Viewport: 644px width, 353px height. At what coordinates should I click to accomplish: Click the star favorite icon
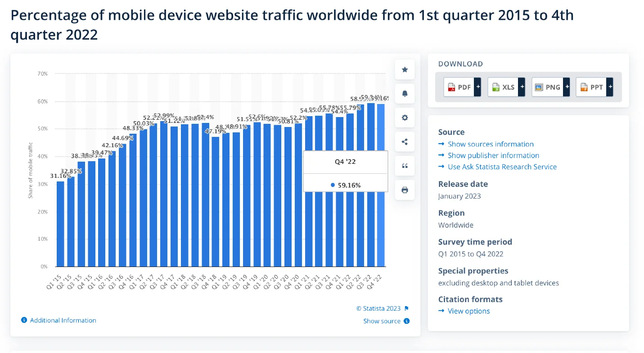tap(405, 69)
